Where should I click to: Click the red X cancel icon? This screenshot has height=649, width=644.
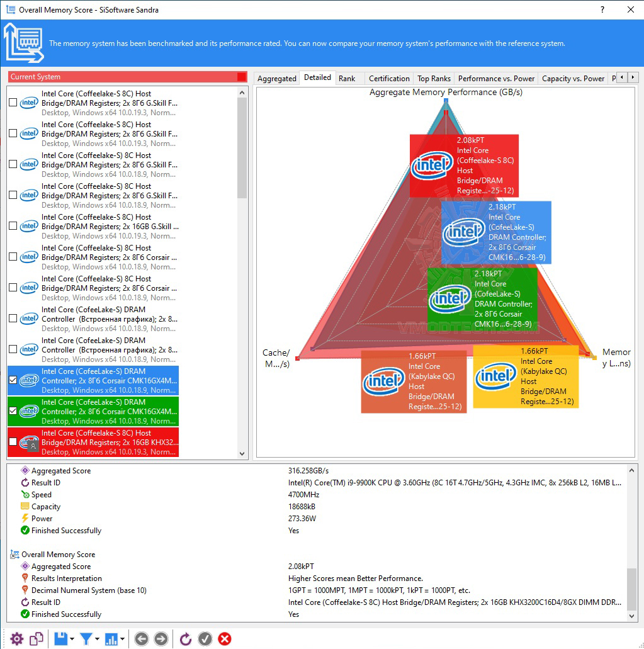pos(225,639)
